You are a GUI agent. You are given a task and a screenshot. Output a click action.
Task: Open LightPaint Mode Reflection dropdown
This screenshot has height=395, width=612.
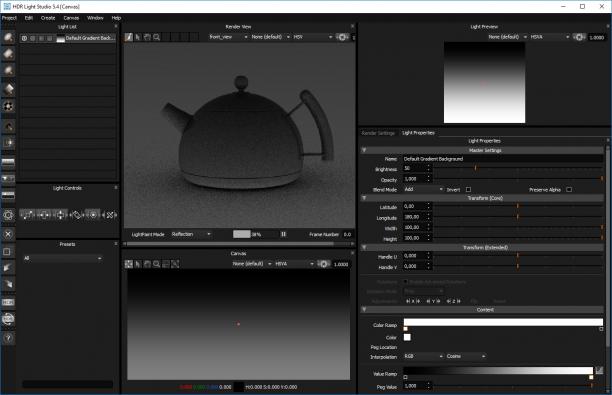[x=191, y=234]
